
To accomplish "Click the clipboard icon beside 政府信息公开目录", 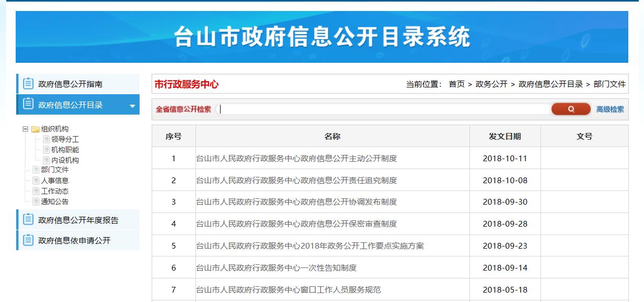I will click(28, 104).
